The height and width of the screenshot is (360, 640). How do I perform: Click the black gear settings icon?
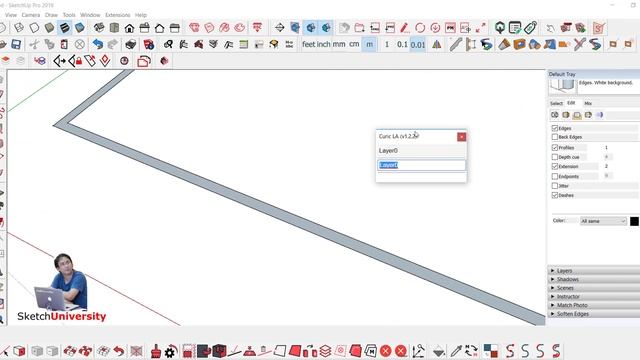point(171,351)
